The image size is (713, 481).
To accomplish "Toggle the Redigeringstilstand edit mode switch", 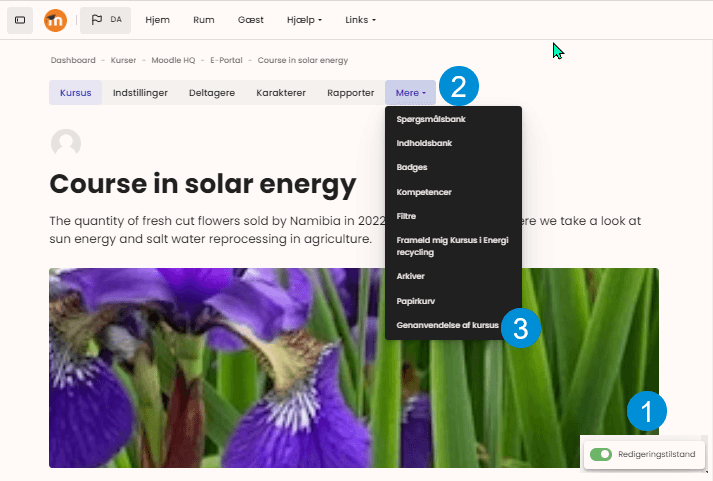I will click(x=600, y=454).
